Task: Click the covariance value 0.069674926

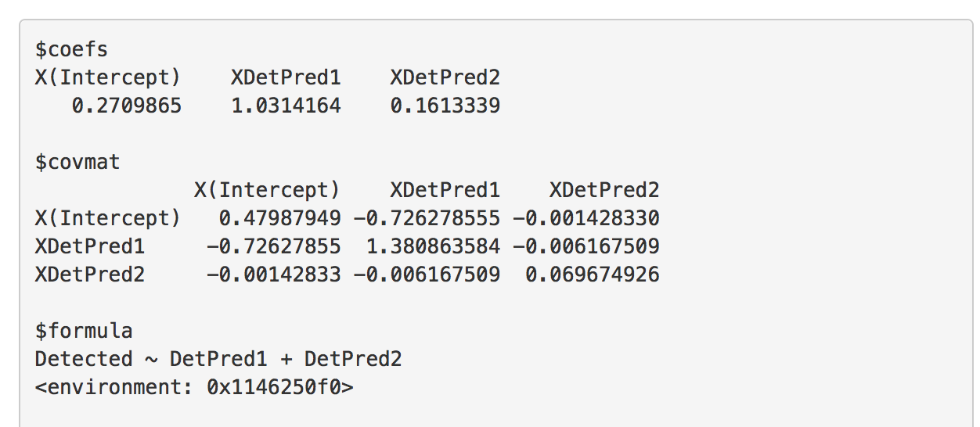Action: [x=592, y=274]
